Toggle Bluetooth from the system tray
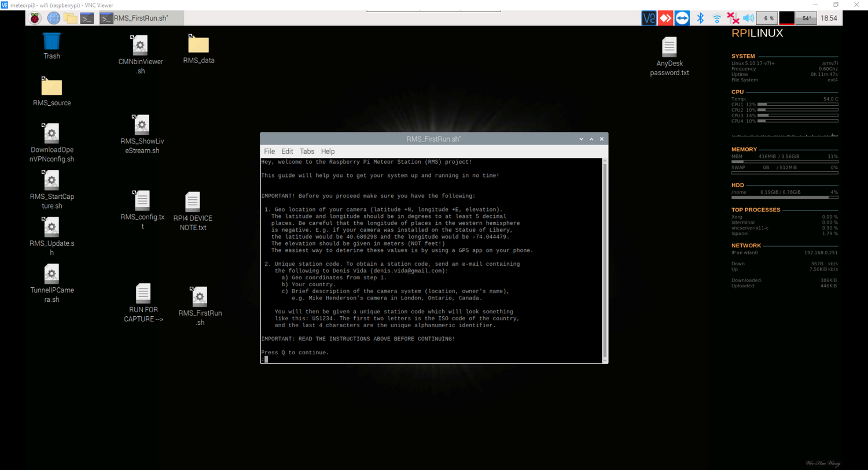 [700, 18]
